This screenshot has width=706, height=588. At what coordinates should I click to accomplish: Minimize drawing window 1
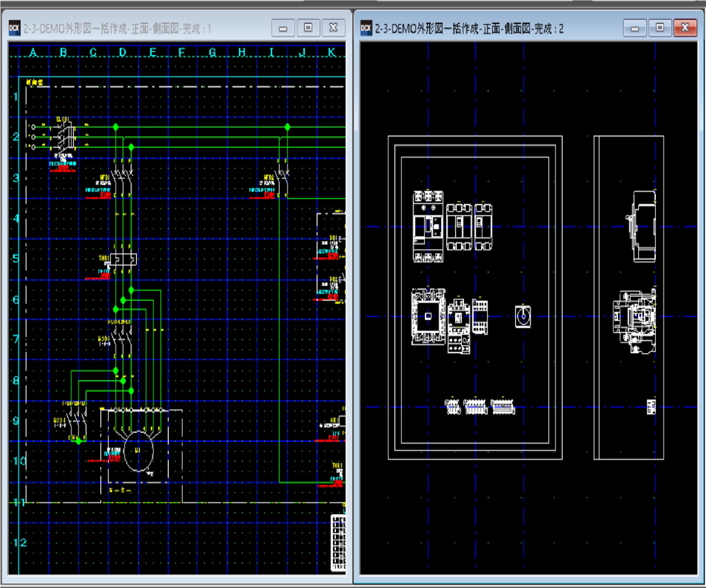click(x=283, y=28)
